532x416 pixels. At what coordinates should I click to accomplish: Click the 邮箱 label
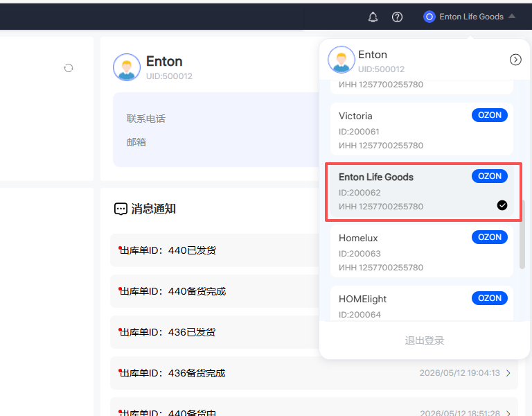(136, 142)
